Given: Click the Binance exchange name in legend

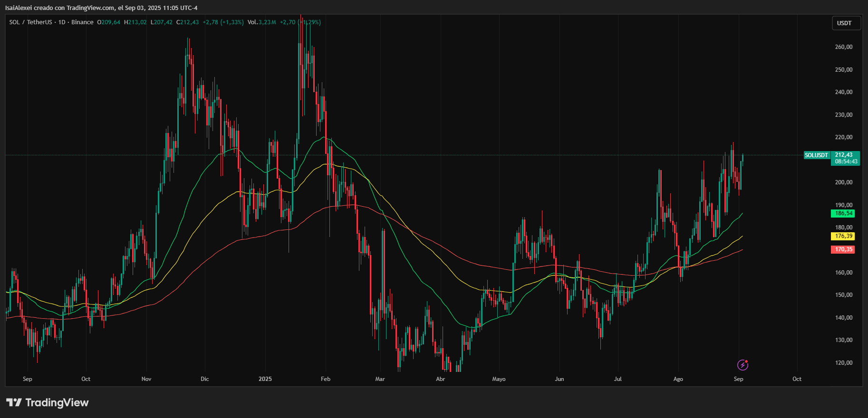Looking at the screenshot, I should [x=82, y=22].
